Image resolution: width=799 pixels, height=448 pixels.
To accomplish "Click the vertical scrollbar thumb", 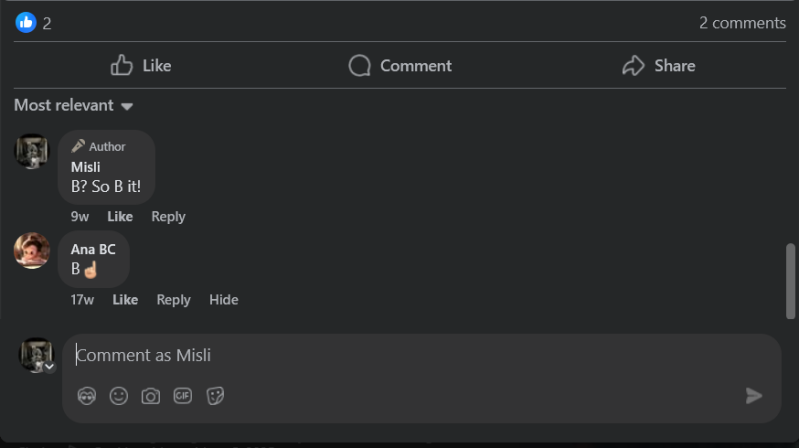I will pos(790,281).
